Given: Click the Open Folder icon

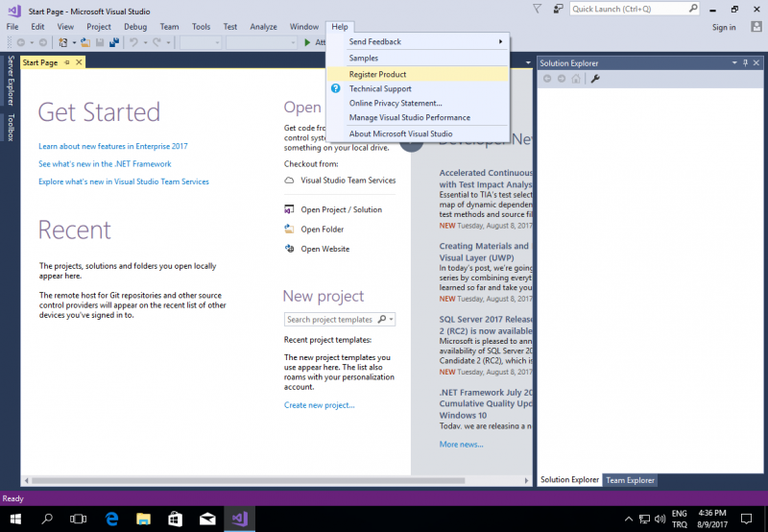Looking at the screenshot, I should pos(290,229).
